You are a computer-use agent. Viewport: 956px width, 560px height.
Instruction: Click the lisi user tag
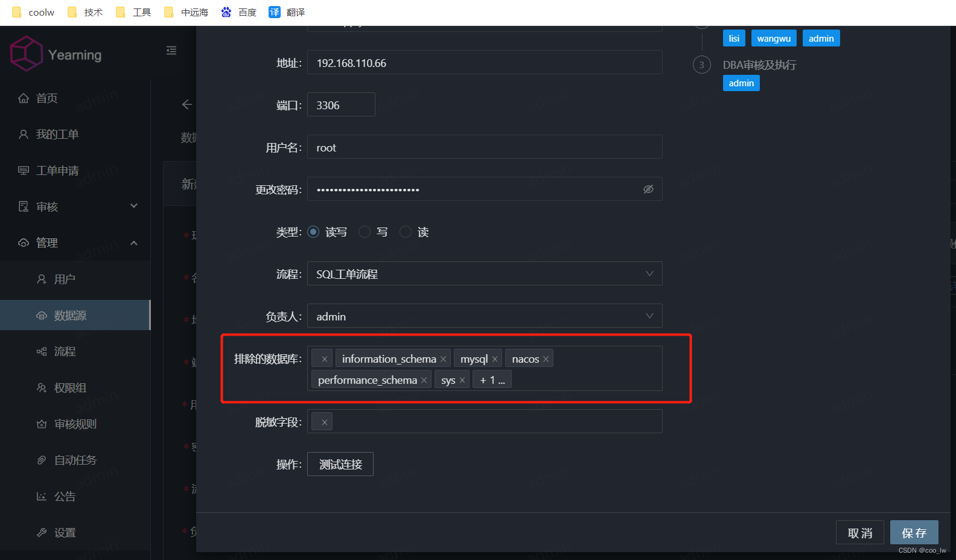(x=734, y=38)
